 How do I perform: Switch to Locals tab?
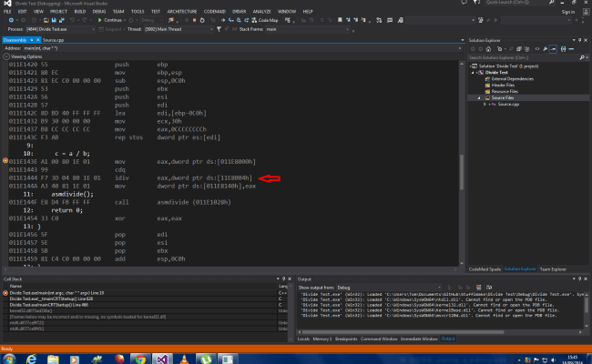[303, 339]
